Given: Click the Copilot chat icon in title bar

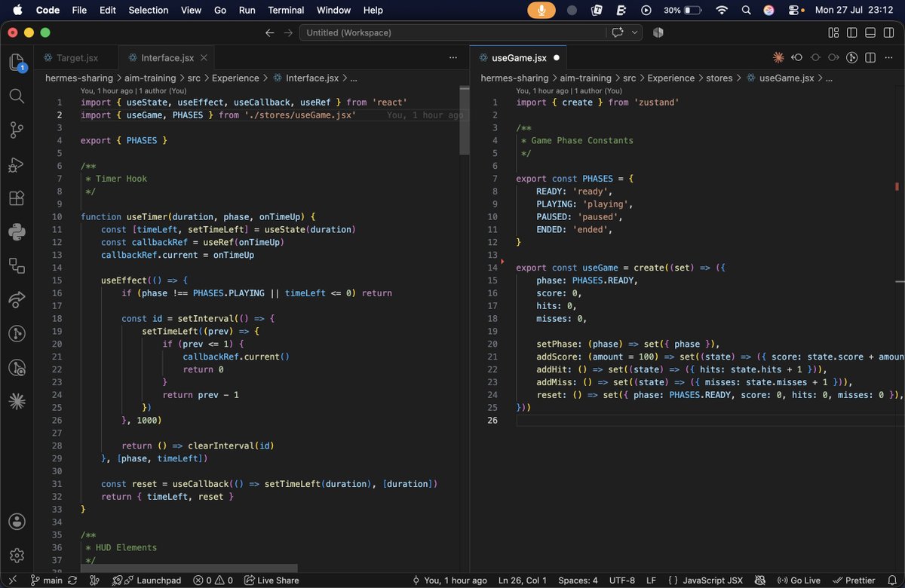Looking at the screenshot, I should pos(618,32).
